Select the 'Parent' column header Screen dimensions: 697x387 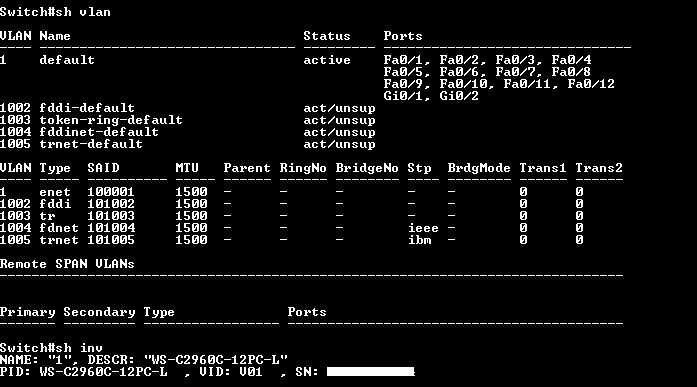point(247,168)
